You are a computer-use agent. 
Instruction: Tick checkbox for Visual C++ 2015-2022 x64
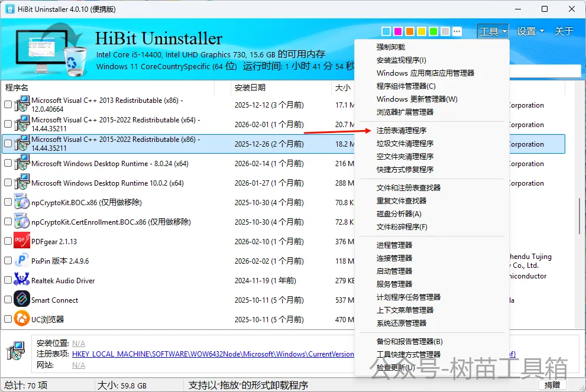click(8, 124)
